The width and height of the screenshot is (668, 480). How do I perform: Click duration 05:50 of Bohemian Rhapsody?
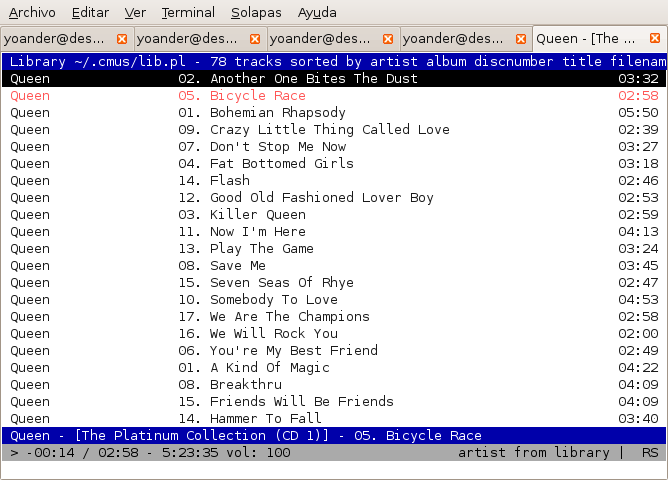click(638, 112)
